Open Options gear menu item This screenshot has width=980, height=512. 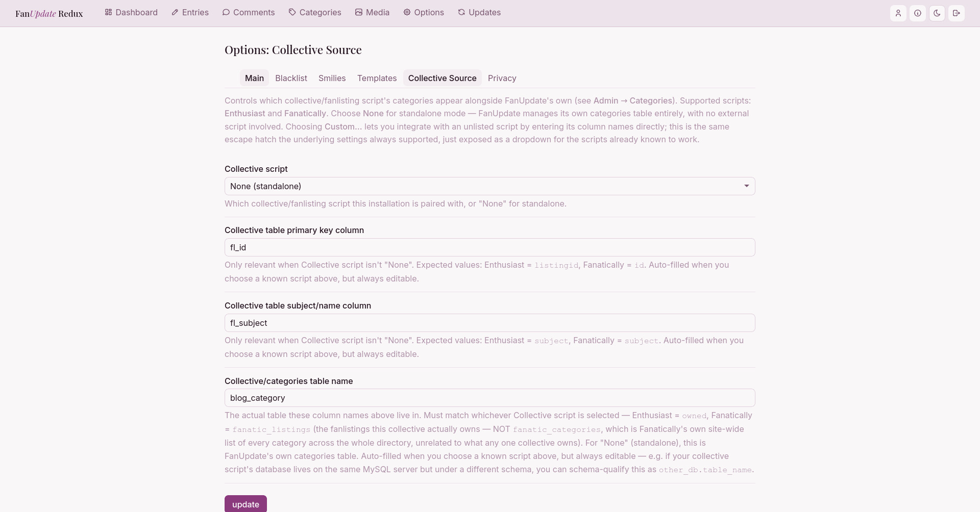click(x=424, y=12)
